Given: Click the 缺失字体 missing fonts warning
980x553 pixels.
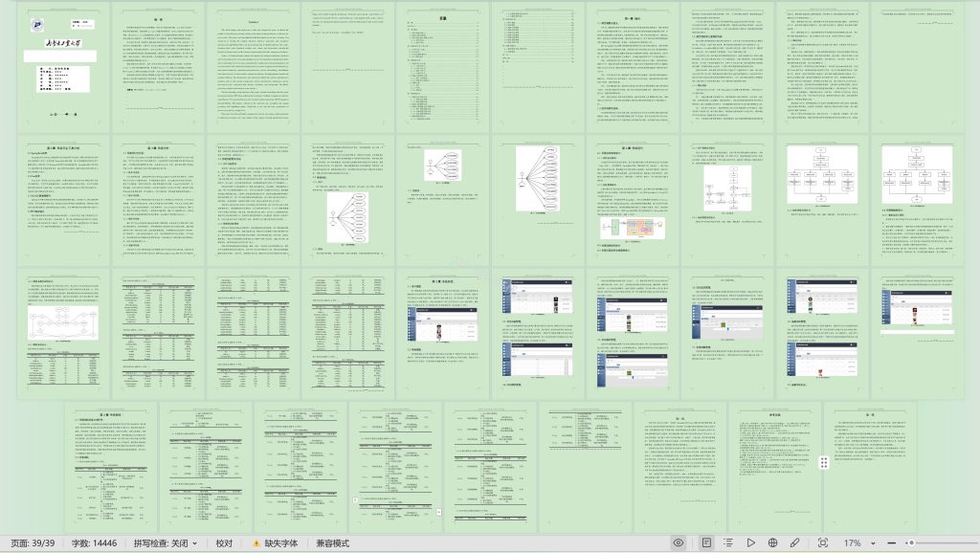Looking at the screenshot, I should [275, 543].
